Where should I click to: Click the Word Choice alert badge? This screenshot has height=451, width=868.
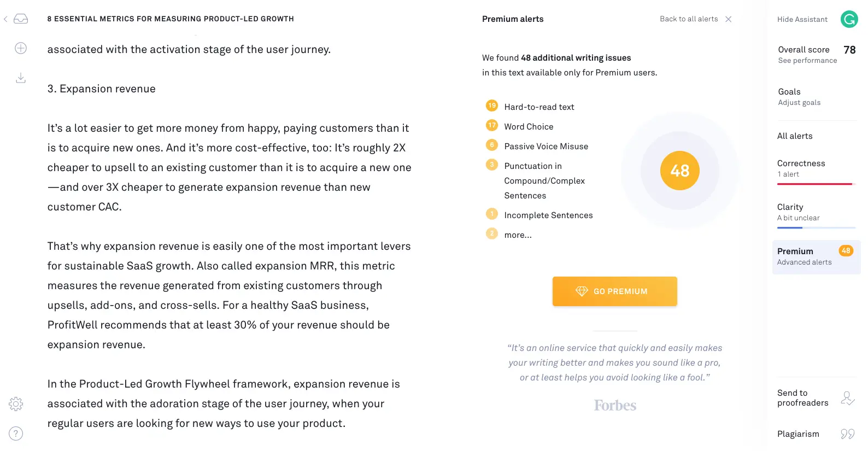point(491,125)
